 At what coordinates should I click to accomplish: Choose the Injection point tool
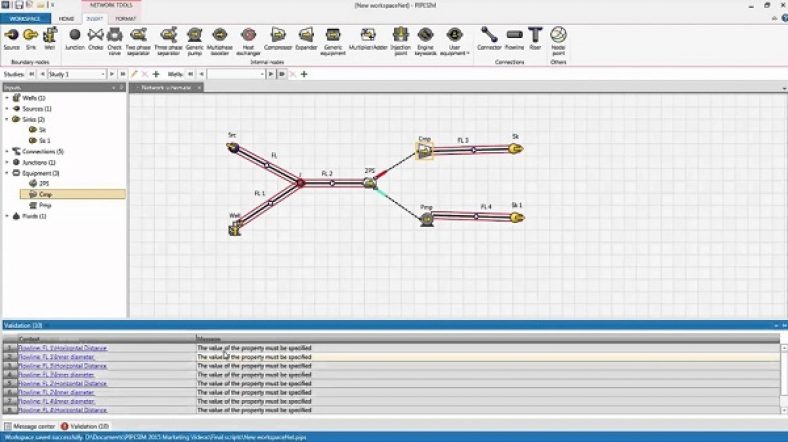point(401,41)
